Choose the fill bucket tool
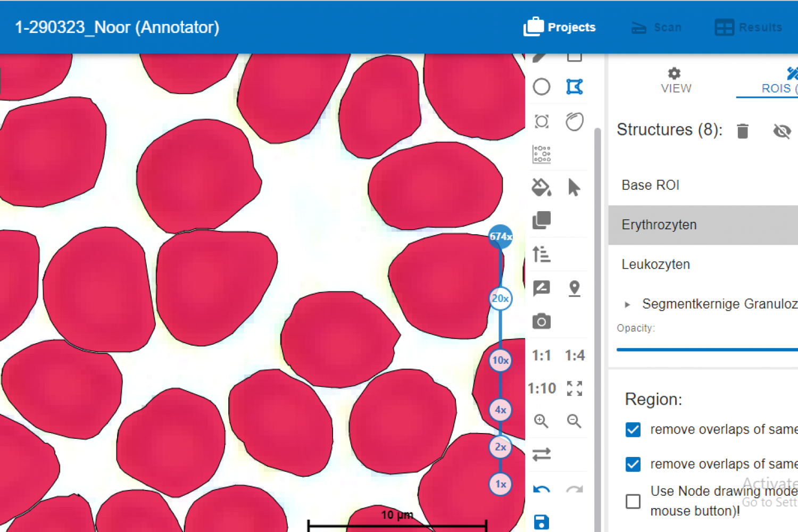This screenshot has height=532, width=798. (x=542, y=187)
